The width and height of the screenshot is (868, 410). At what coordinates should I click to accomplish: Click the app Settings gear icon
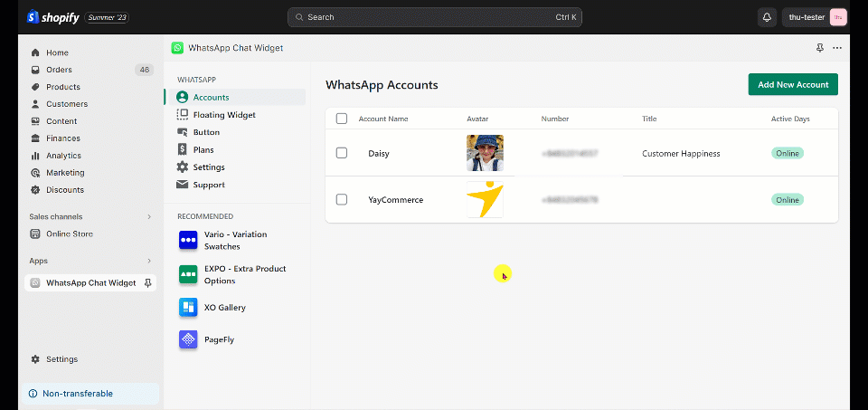[x=182, y=167]
